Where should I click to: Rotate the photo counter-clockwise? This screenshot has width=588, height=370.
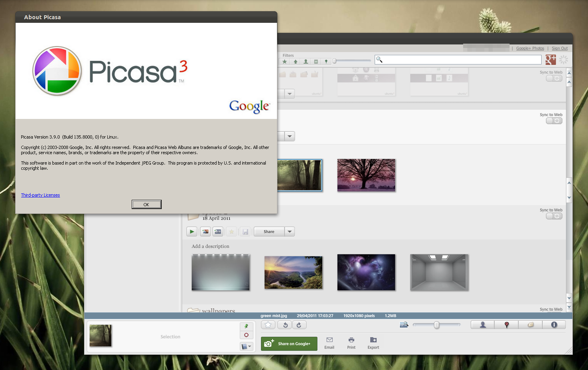pos(285,325)
